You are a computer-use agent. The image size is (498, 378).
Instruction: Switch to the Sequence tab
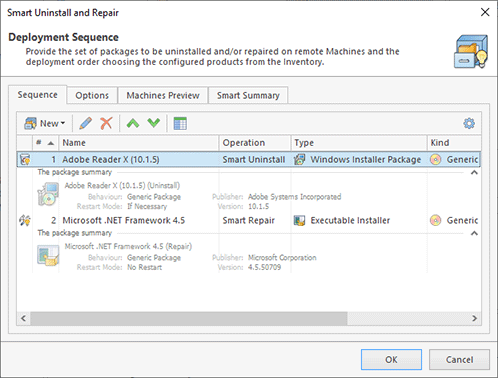coord(38,95)
